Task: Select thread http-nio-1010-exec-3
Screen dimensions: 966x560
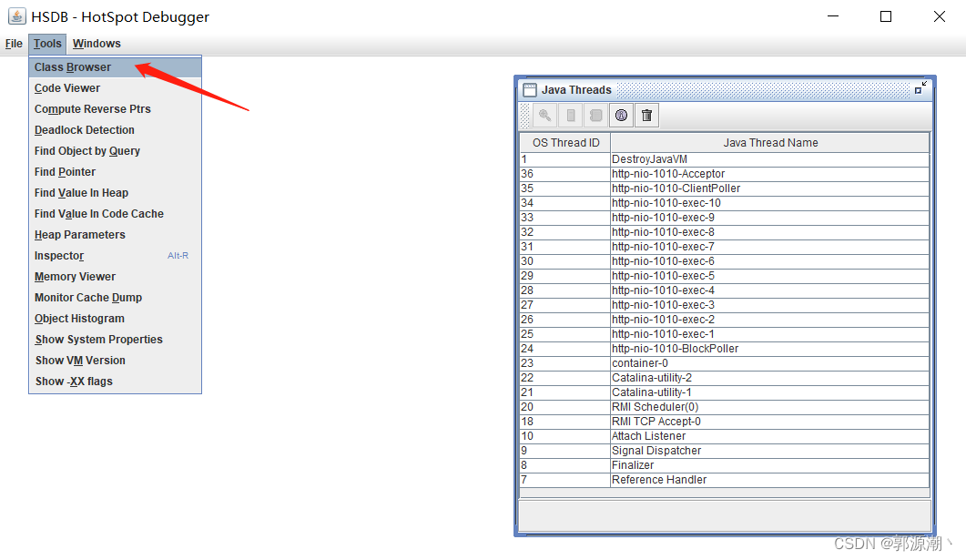Action: coord(725,305)
